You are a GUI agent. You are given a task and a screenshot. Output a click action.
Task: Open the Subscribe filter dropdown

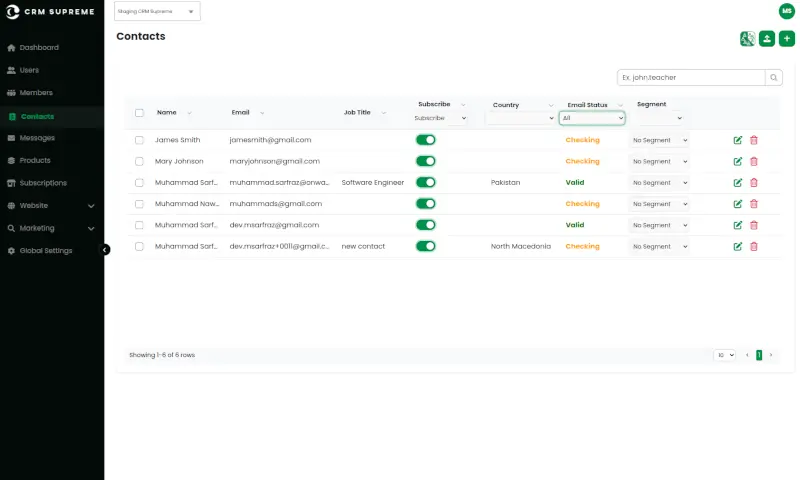click(440, 118)
